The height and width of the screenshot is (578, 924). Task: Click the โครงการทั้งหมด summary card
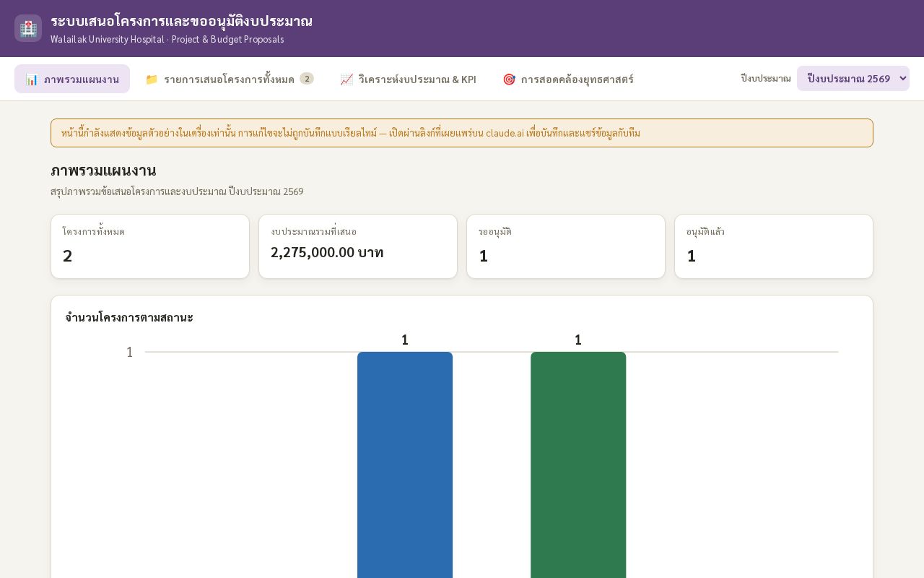click(x=150, y=246)
